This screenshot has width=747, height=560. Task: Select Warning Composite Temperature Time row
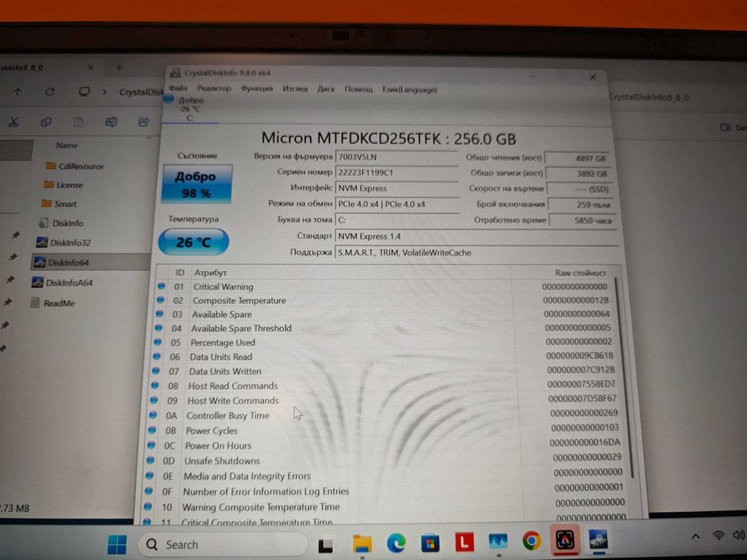pos(385,506)
